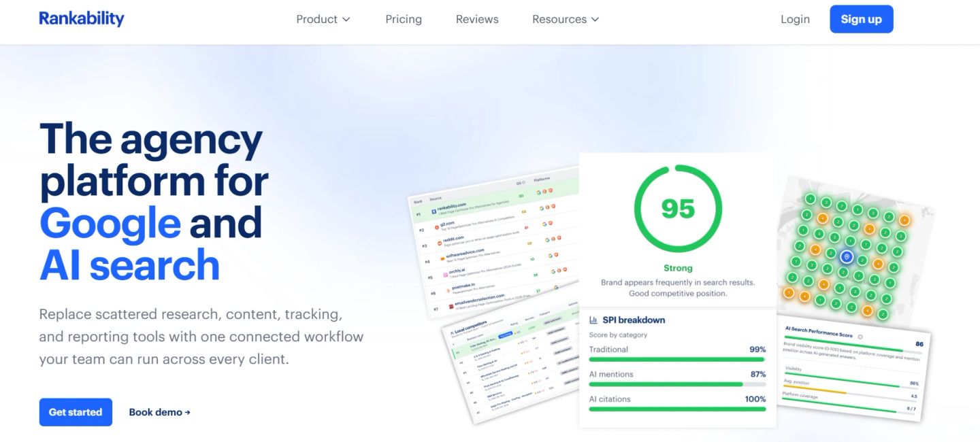Viewport: 980px width, 442px height.
Task: Click the "Score by category" text
Action: click(618, 335)
